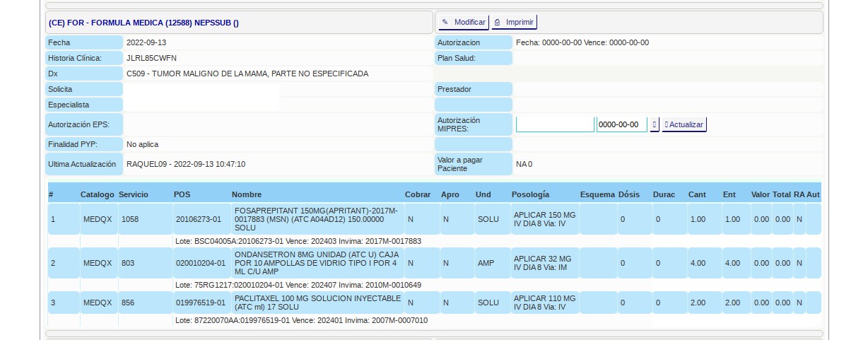Viewport: 868px width, 340px height.
Task: Click the Servicio column header
Action: point(134,194)
